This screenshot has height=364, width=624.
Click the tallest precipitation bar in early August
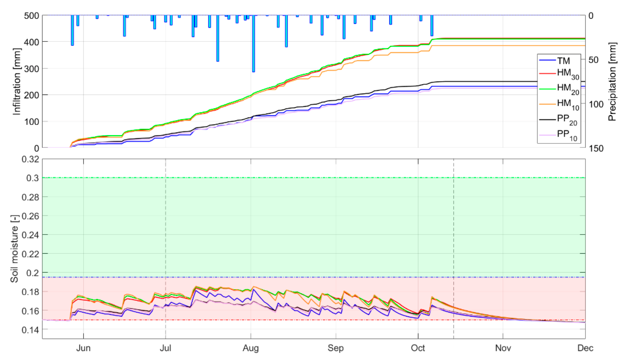click(x=254, y=44)
